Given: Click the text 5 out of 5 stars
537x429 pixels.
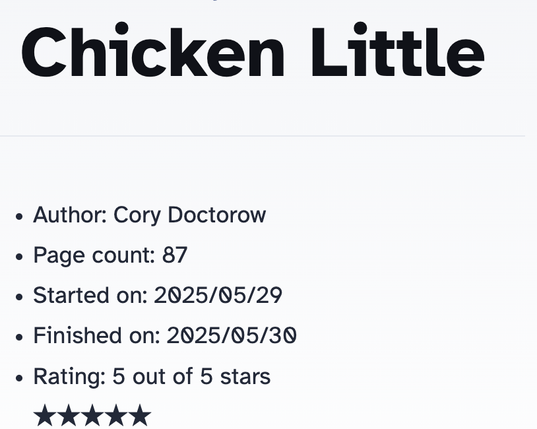Looking at the screenshot, I should click(x=191, y=376).
